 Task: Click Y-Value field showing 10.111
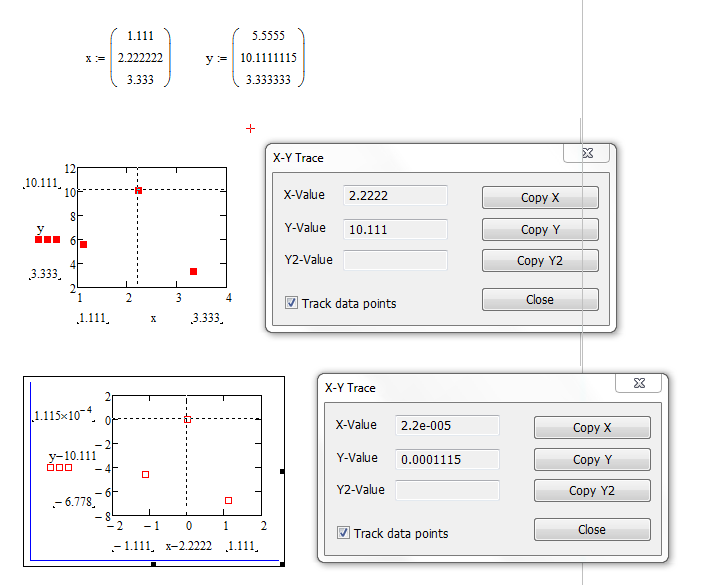[395, 229]
